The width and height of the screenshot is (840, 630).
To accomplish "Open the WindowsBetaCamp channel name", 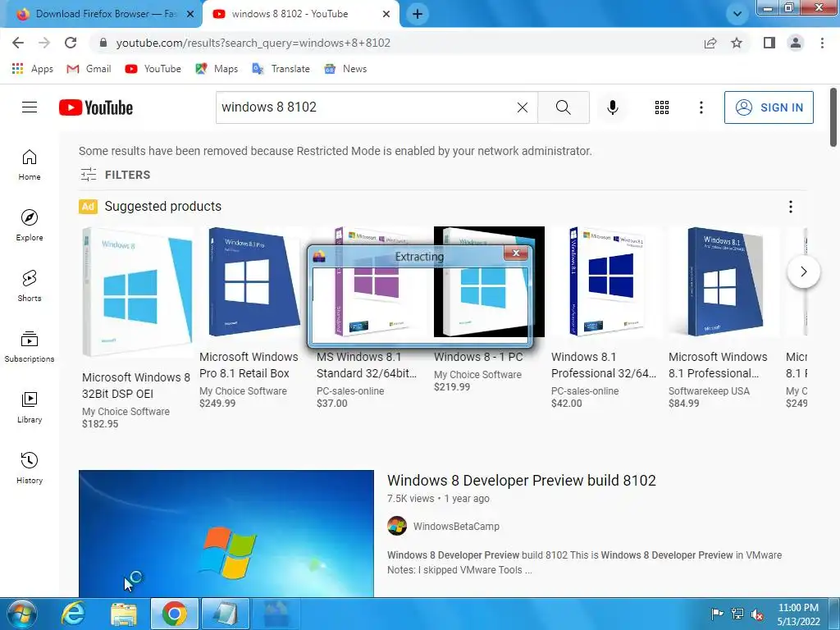I will 456,527.
